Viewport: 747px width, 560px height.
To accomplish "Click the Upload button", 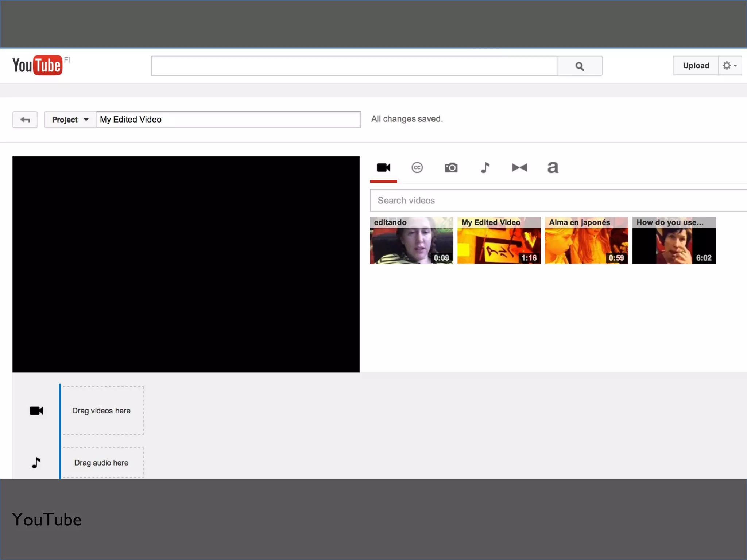I will tap(696, 66).
